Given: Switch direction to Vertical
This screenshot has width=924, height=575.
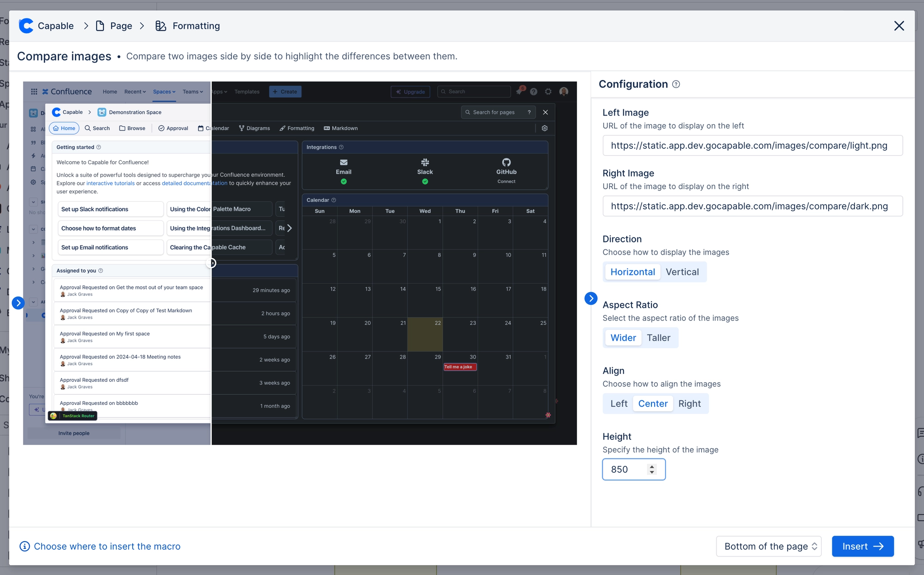Looking at the screenshot, I should coord(682,272).
